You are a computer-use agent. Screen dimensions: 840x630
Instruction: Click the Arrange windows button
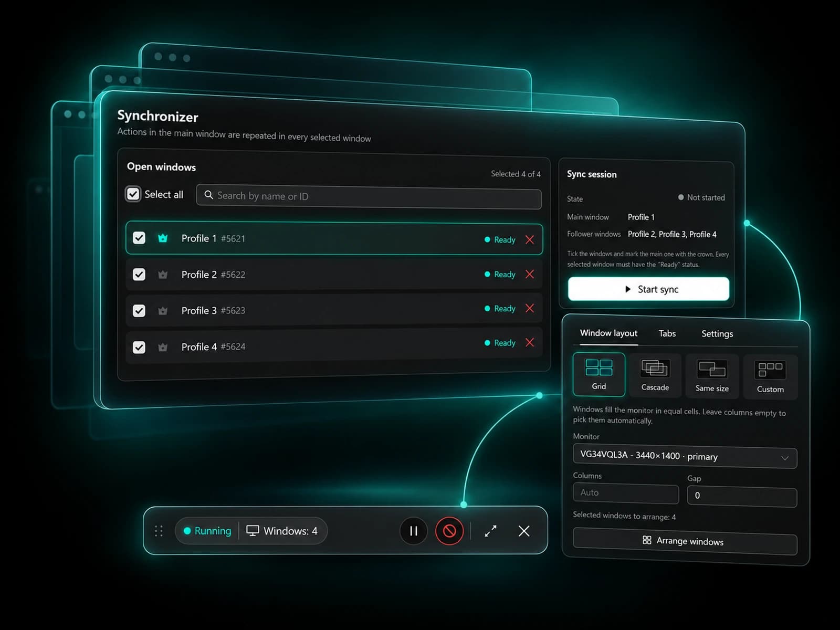coord(685,541)
